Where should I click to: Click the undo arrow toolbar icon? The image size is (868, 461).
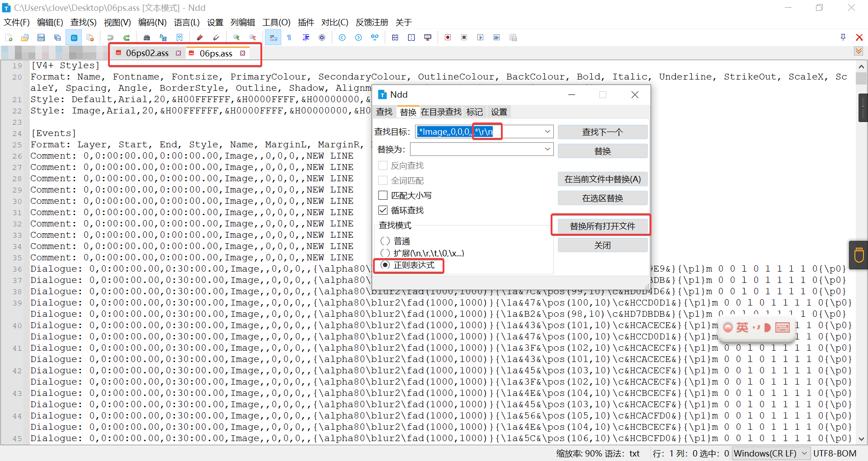[110, 38]
